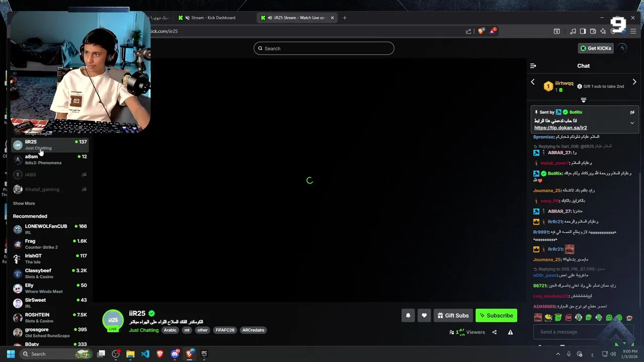Screen dimensions: 644x362
Task: Click the tab search icon in toolbar
Action: point(556,31)
